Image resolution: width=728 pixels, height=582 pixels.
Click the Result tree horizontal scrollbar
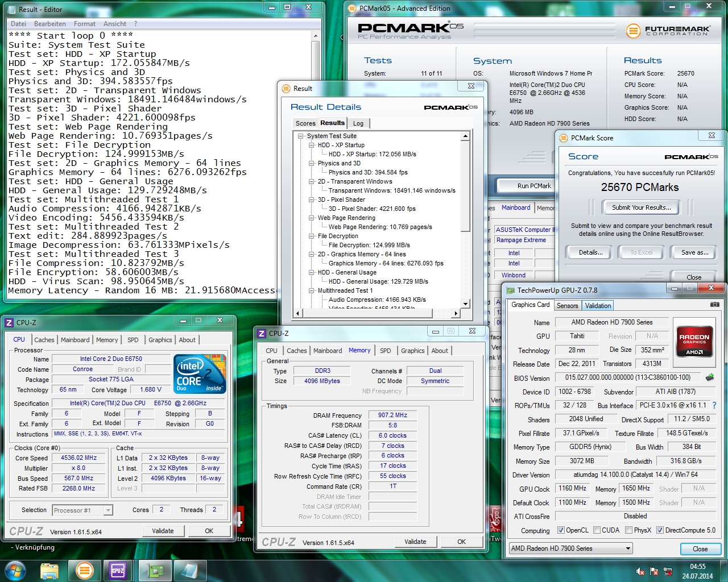point(375,313)
